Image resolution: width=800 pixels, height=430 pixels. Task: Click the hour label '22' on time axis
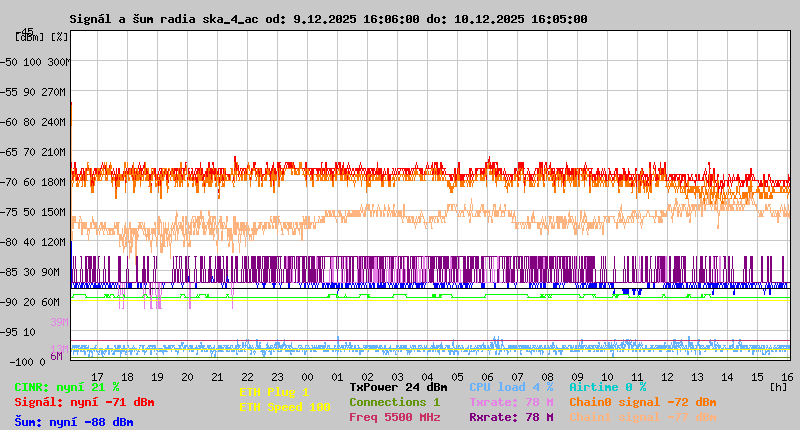point(247,377)
